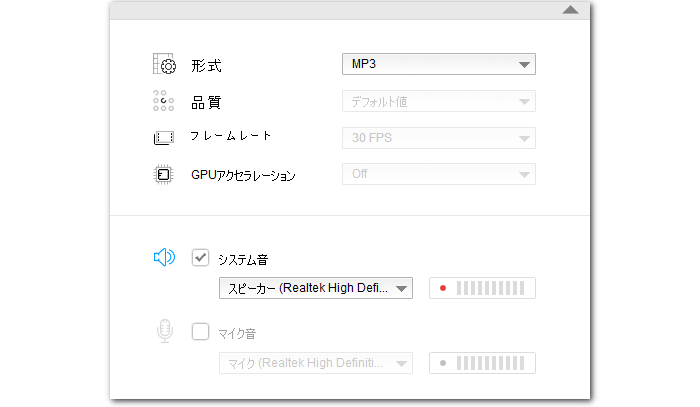Uncheck the システム音 checkbox
This screenshot has width=700, height=407.
click(200, 258)
